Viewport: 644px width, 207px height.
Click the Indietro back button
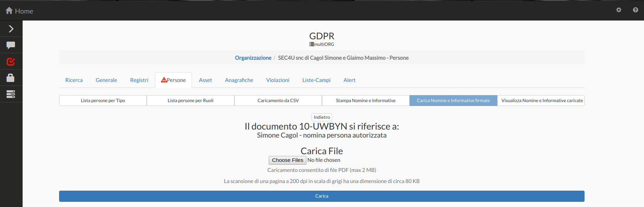322,117
